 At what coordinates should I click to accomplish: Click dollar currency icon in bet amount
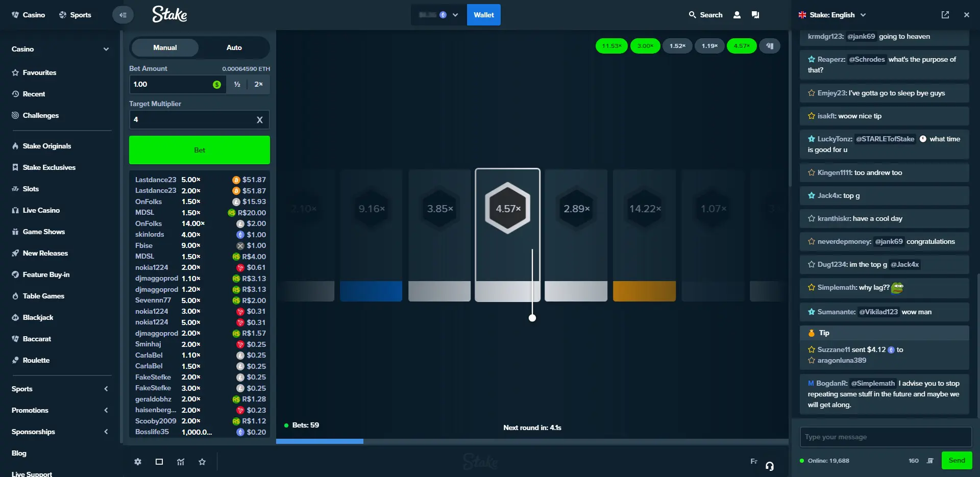click(x=217, y=85)
